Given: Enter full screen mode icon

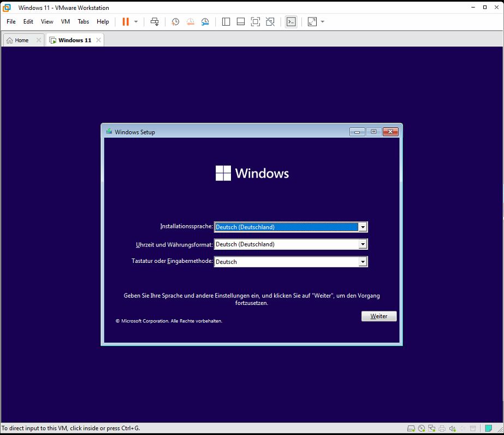Looking at the screenshot, I should [x=255, y=22].
